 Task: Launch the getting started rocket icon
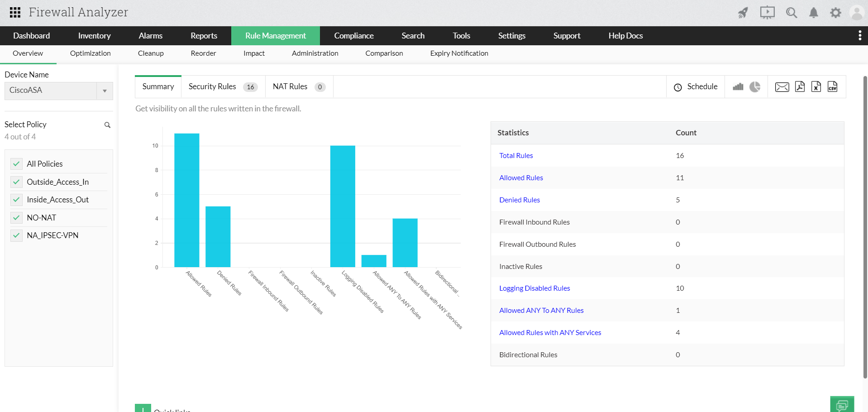click(x=743, y=12)
